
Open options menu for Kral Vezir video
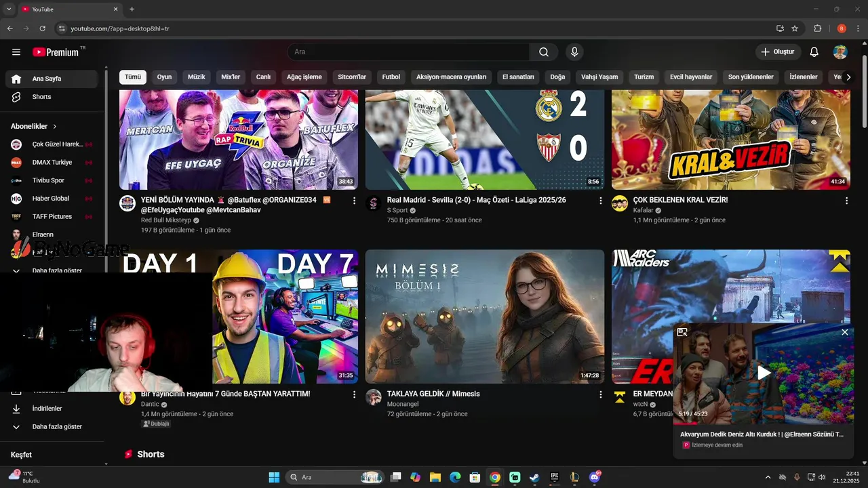point(846,201)
